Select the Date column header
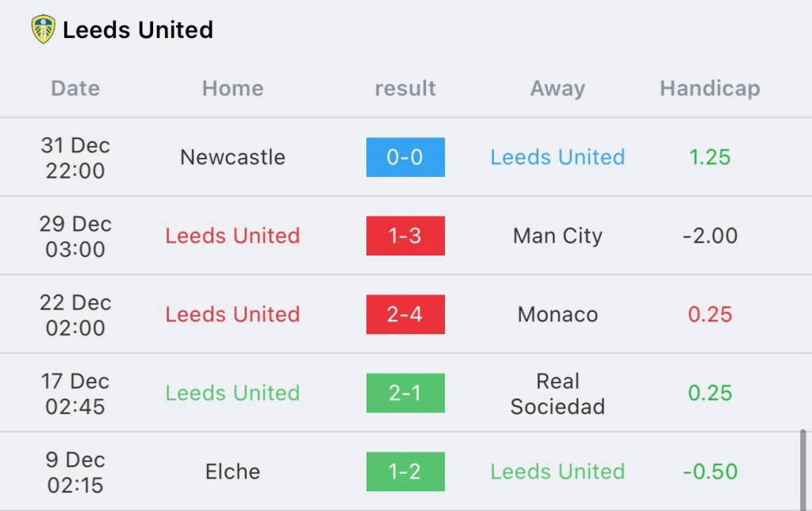812x511 pixels. [x=75, y=88]
